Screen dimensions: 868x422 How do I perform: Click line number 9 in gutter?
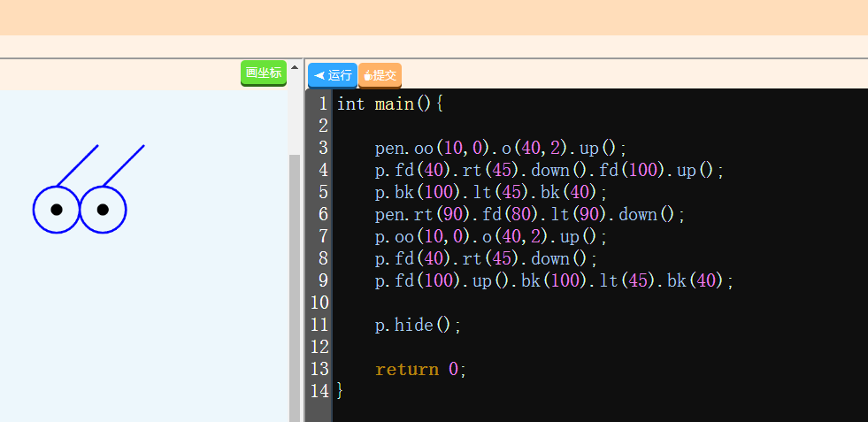pos(323,280)
